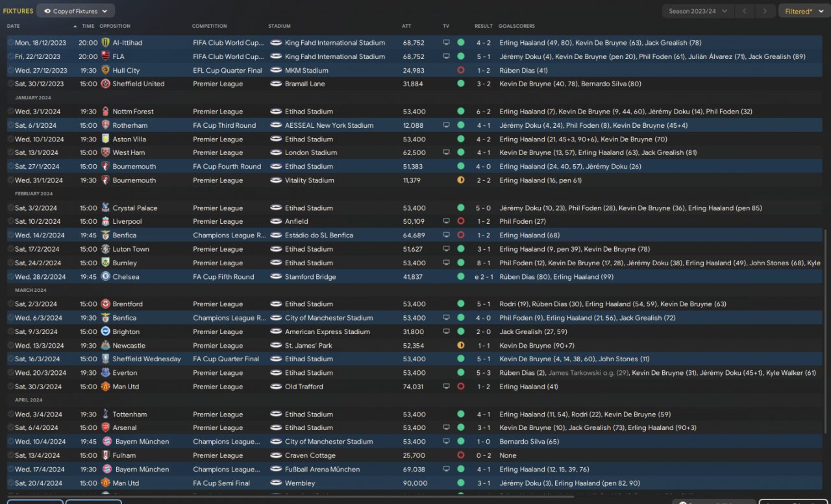Click the Brighton club badge

[x=105, y=331]
